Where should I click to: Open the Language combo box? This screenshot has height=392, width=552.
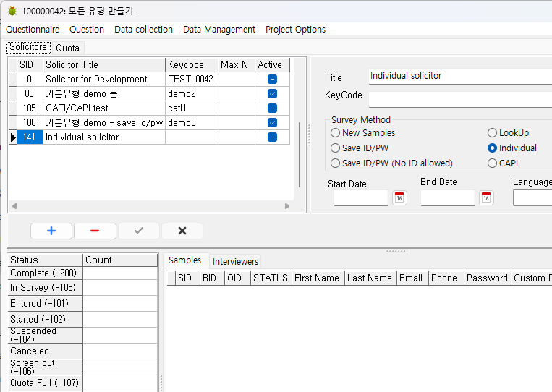(x=532, y=197)
